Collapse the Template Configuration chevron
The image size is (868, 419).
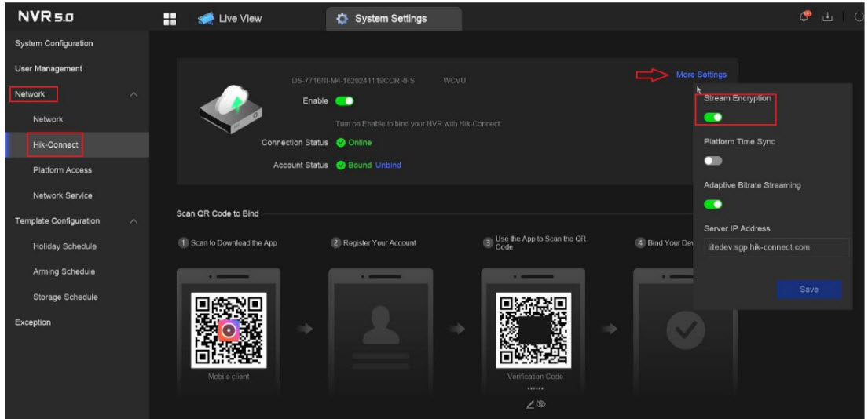134,221
